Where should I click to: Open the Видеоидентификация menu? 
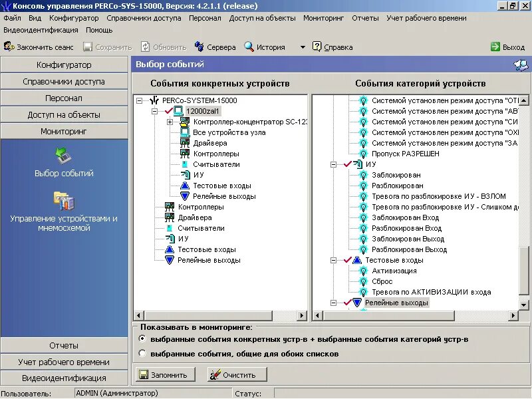tap(41, 30)
